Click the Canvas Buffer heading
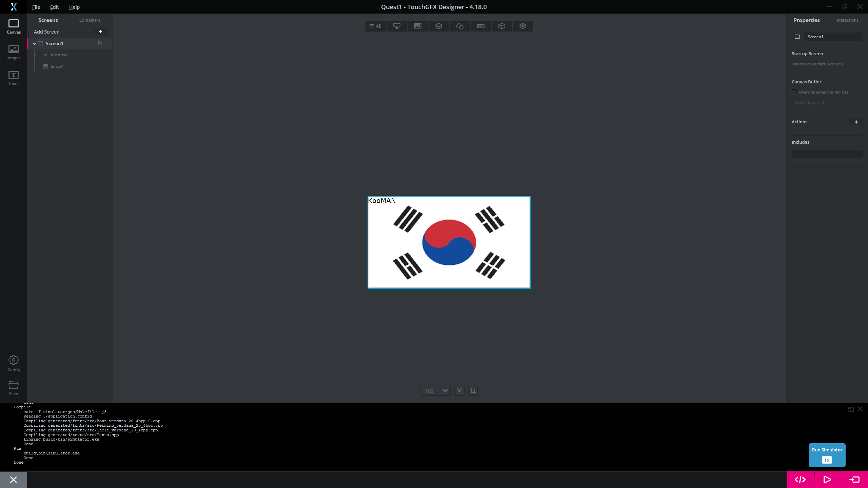Viewport: 868px width, 488px height. [x=806, y=82]
